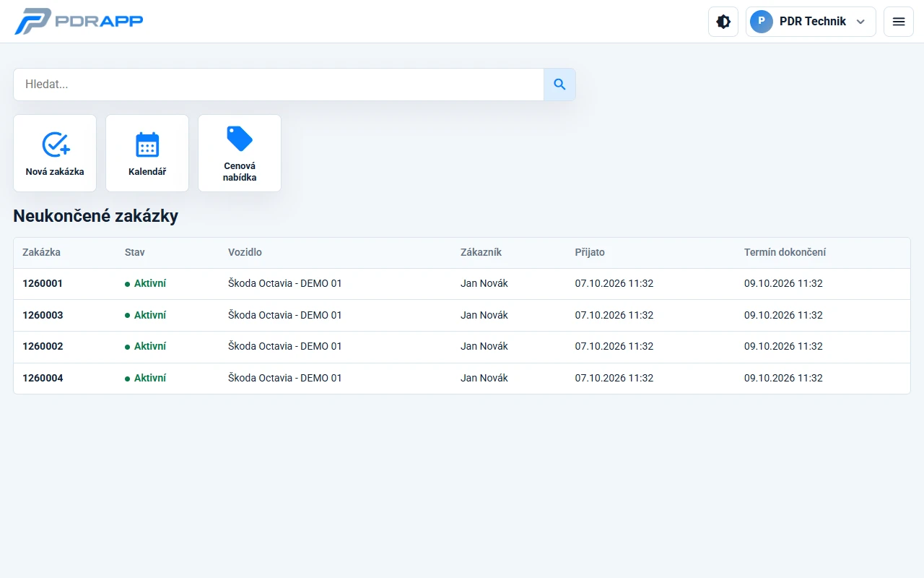
Task: Click Aktivní status of order 1260002
Action: (x=146, y=347)
